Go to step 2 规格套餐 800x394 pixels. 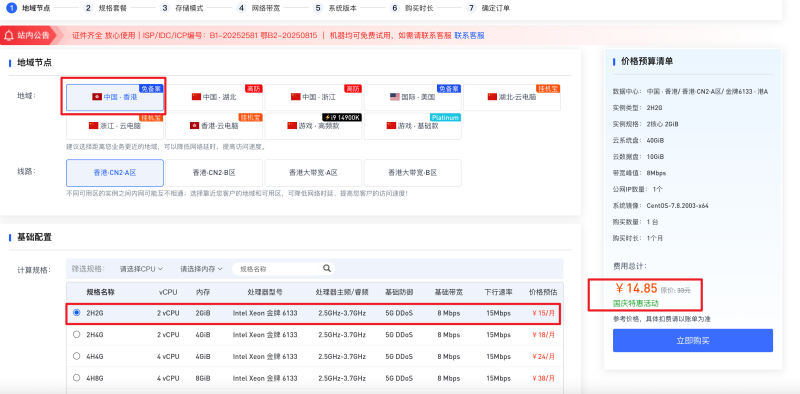click(x=106, y=8)
